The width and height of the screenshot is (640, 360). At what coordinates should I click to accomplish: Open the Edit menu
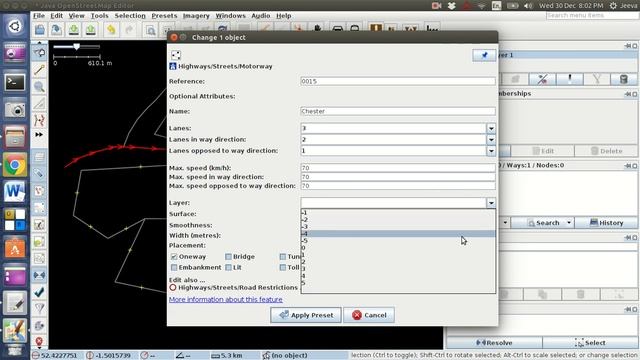(x=56, y=16)
